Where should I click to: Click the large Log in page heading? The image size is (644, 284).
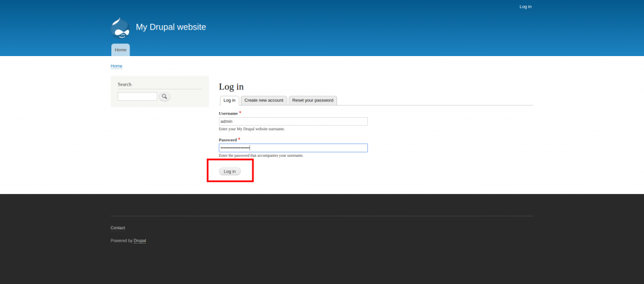pyautogui.click(x=231, y=87)
